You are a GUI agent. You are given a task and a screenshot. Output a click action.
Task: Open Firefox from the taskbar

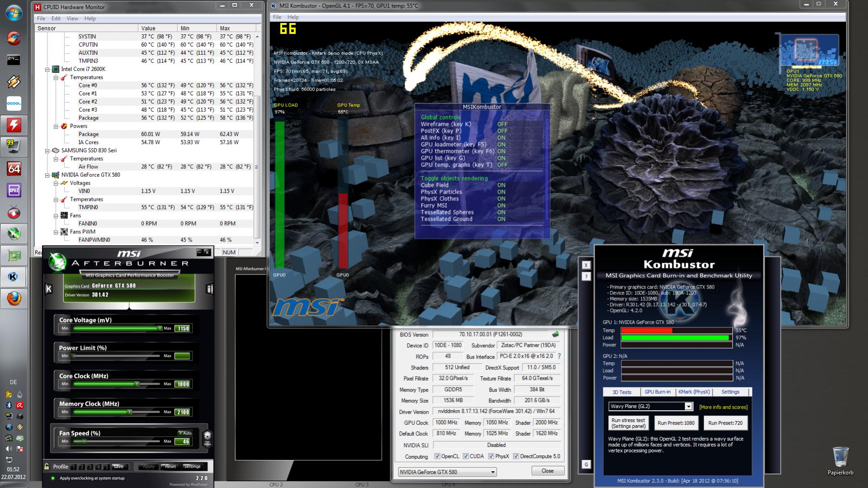[x=14, y=298]
